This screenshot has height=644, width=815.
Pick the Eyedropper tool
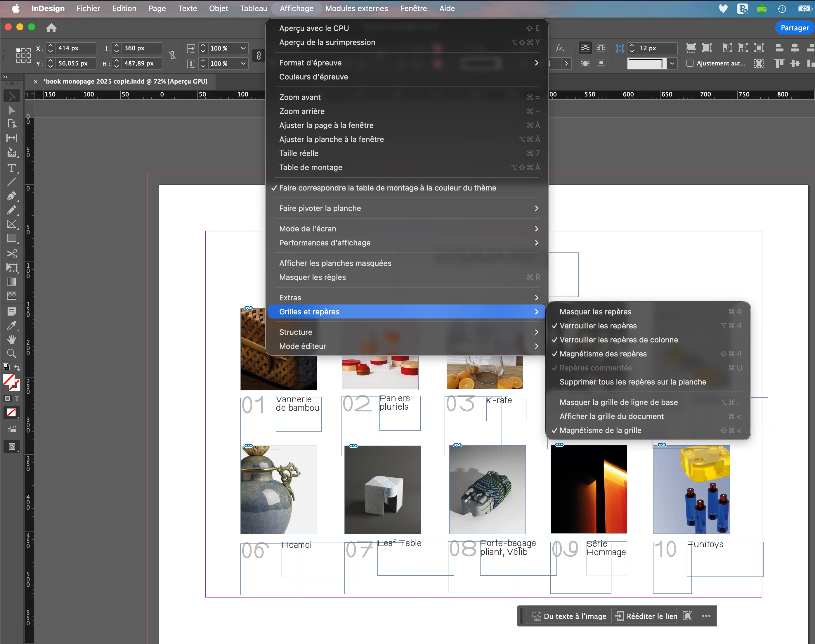click(x=12, y=326)
